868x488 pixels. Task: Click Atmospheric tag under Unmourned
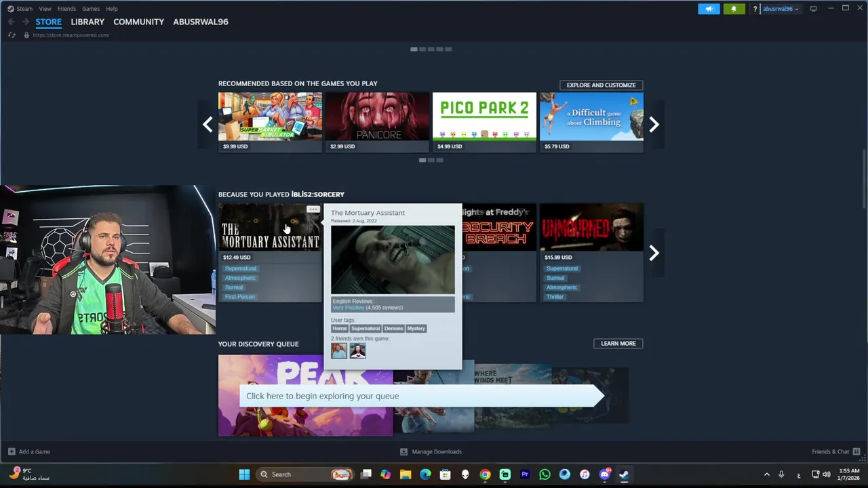coord(562,287)
